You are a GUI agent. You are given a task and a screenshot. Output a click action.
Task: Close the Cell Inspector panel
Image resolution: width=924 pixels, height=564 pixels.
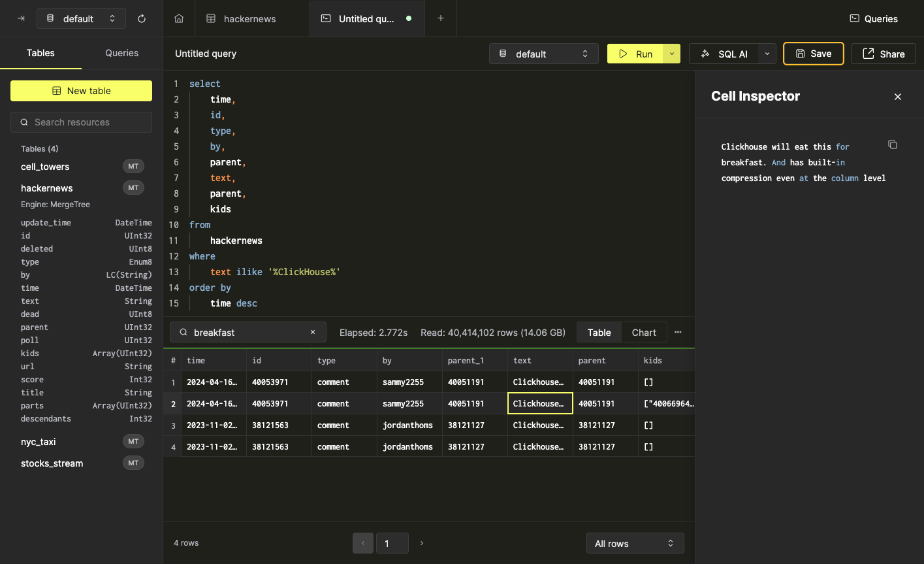point(898,97)
